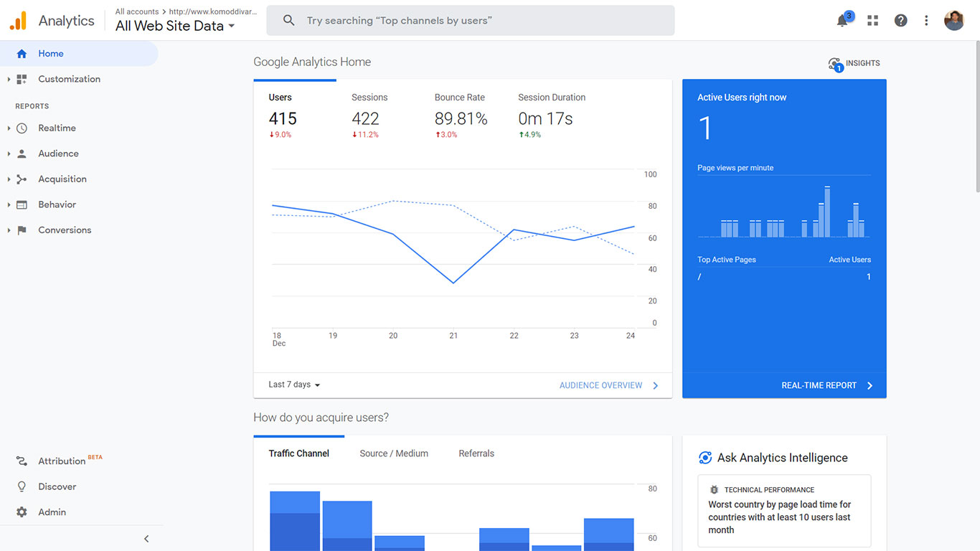This screenshot has width=980, height=551.
Task: Click the All accounts breadcrumb
Action: tap(137, 11)
